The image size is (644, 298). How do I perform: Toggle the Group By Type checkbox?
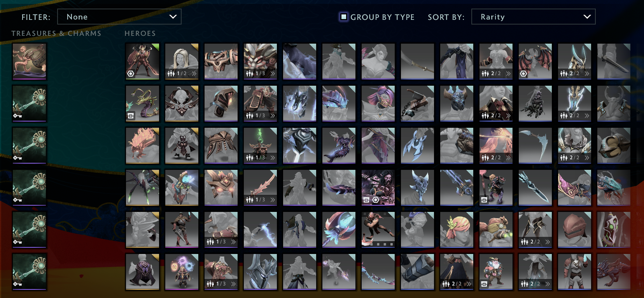click(344, 17)
